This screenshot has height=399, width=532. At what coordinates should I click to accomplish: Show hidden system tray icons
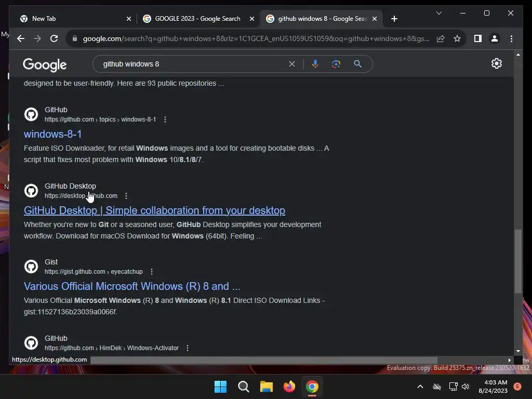click(x=420, y=387)
